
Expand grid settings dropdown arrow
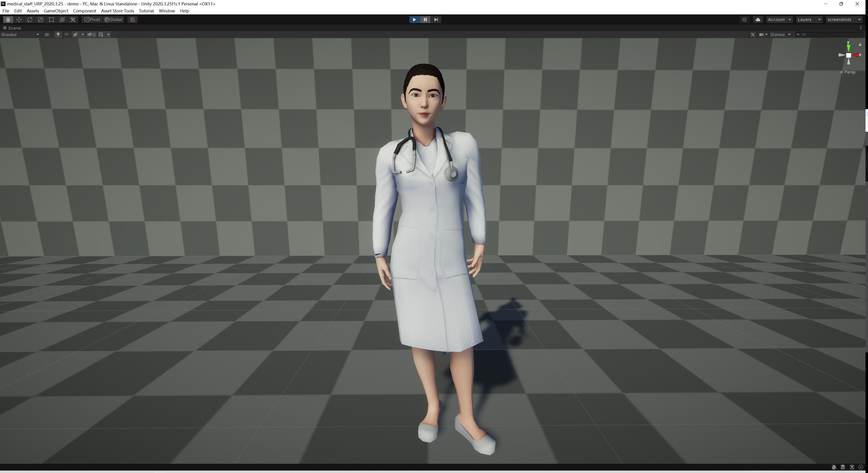pyautogui.click(x=108, y=34)
